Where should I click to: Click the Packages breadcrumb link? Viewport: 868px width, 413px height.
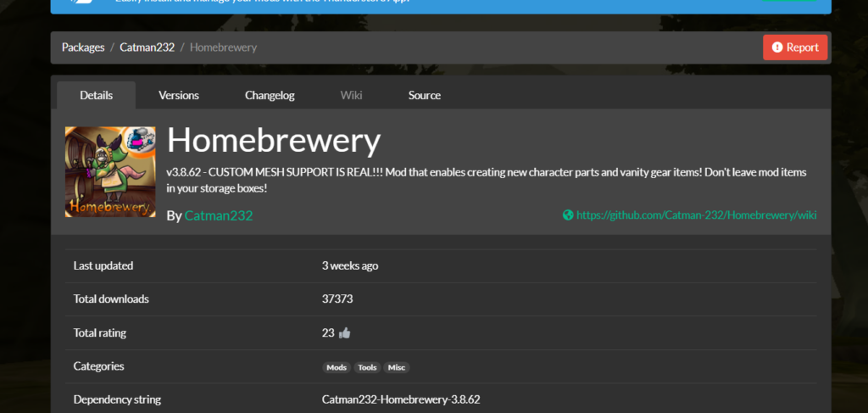tap(83, 47)
